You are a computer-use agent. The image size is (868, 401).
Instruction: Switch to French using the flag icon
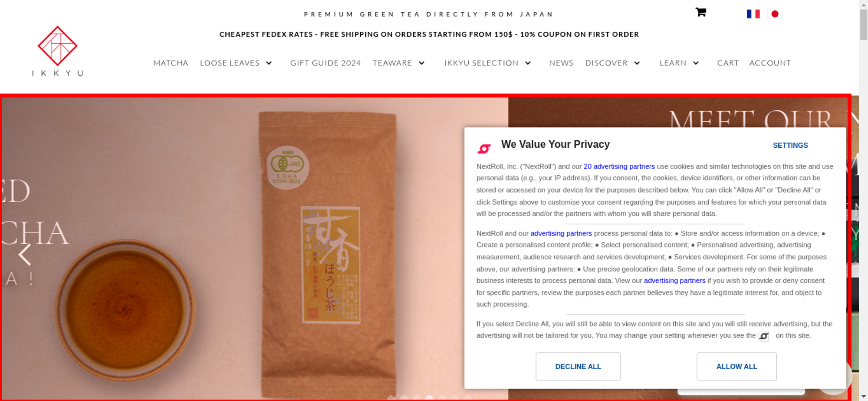(x=753, y=14)
